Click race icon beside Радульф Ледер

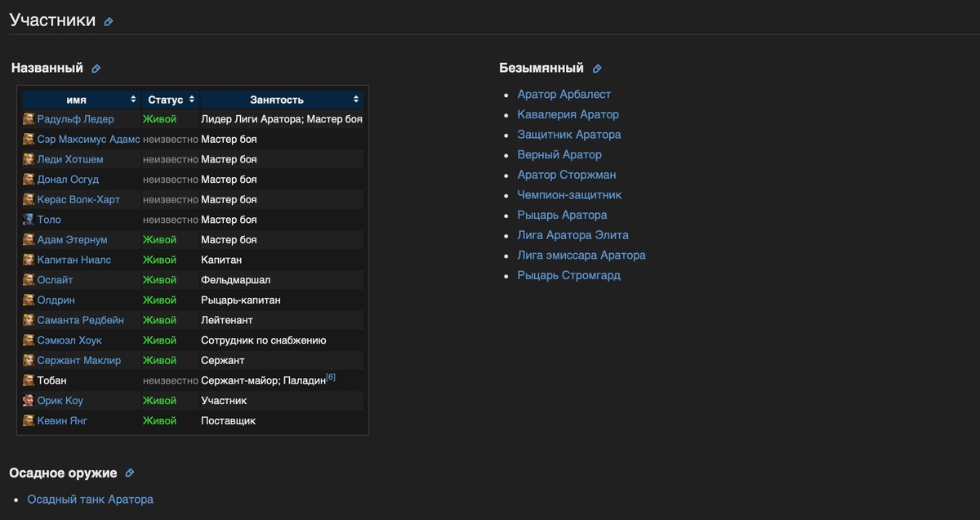click(x=29, y=119)
